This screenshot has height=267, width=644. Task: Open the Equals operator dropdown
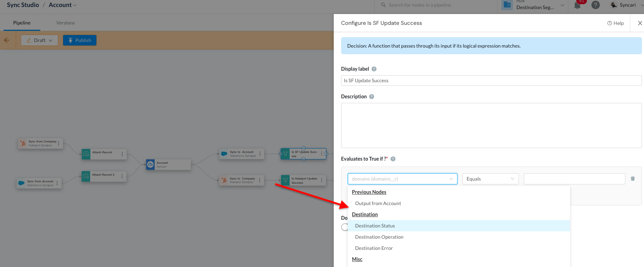pos(490,179)
